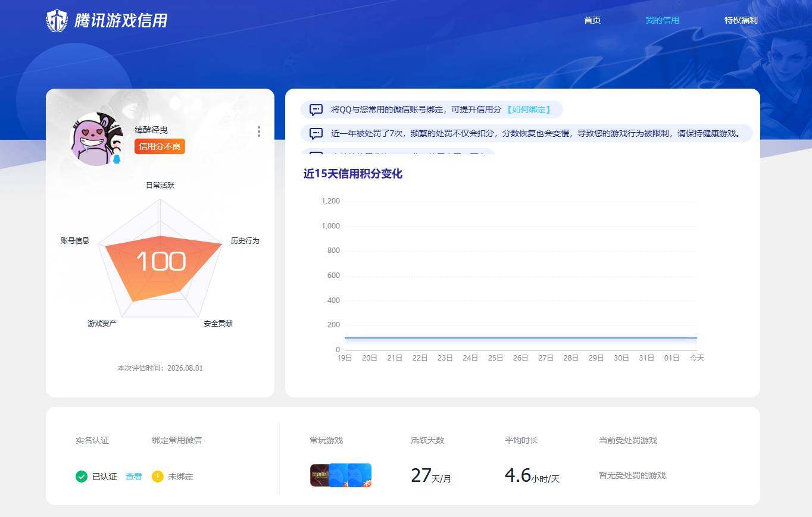Click the 活跃天数 label
Viewport: 812px width, 517px height.
tap(427, 441)
